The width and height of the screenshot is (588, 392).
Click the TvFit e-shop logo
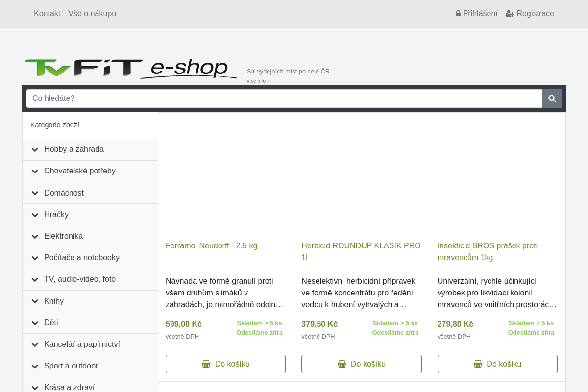pos(131,69)
